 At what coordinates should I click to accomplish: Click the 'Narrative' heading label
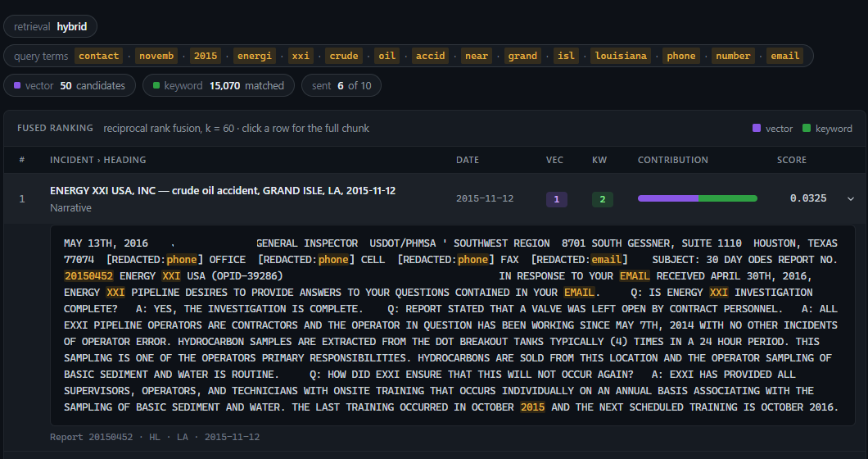click(x=70, y=208)
